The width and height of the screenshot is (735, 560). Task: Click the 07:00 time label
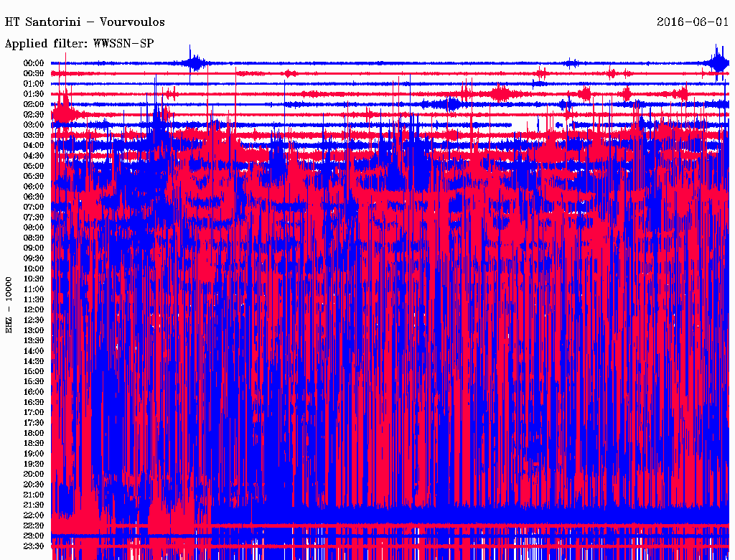[34, 207]
